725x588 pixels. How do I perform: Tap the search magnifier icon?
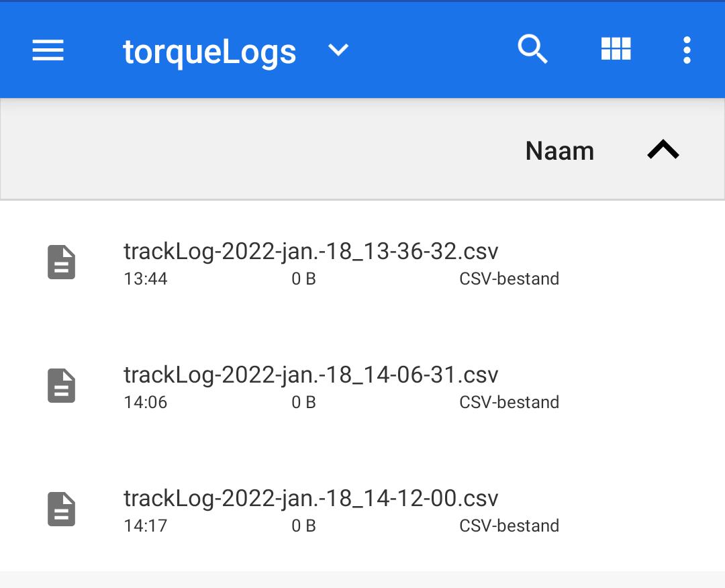pyautogui.click(x=533, y=50)
